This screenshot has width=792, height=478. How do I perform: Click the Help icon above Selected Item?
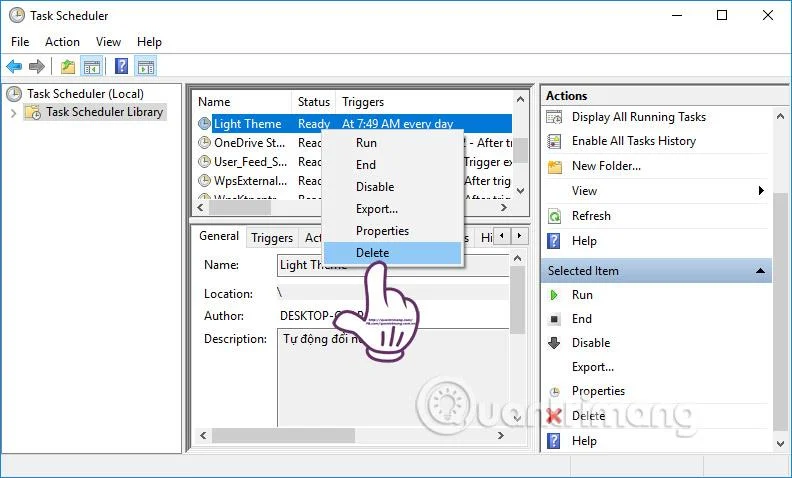click(x=554, y=241)
